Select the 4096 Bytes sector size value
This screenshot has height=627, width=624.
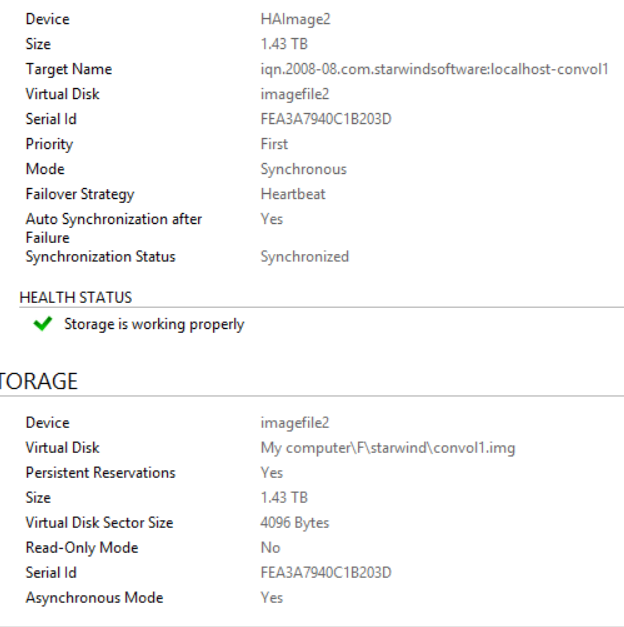(295, 523)
